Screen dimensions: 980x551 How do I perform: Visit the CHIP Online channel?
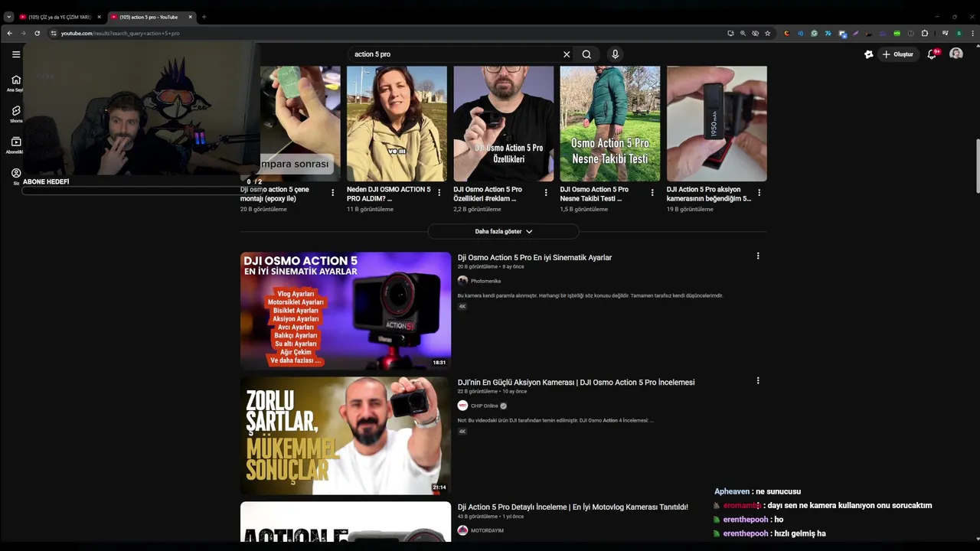point(484,406)
